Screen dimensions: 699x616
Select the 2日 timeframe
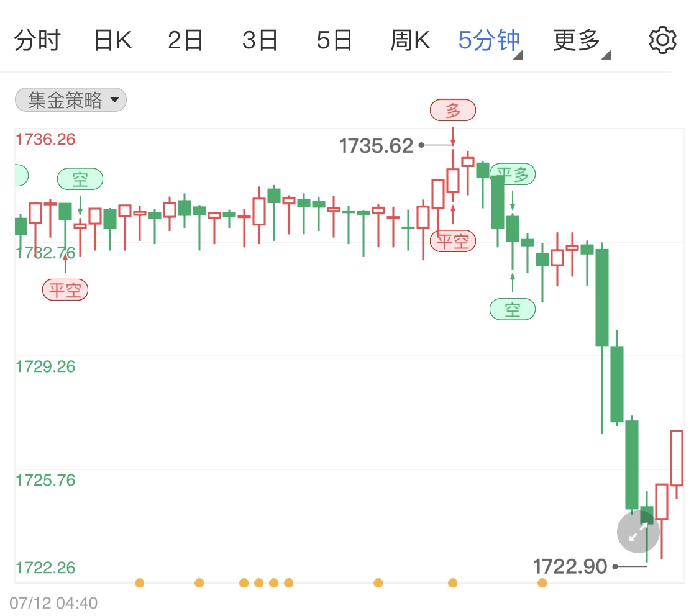(x=185, y=40)
